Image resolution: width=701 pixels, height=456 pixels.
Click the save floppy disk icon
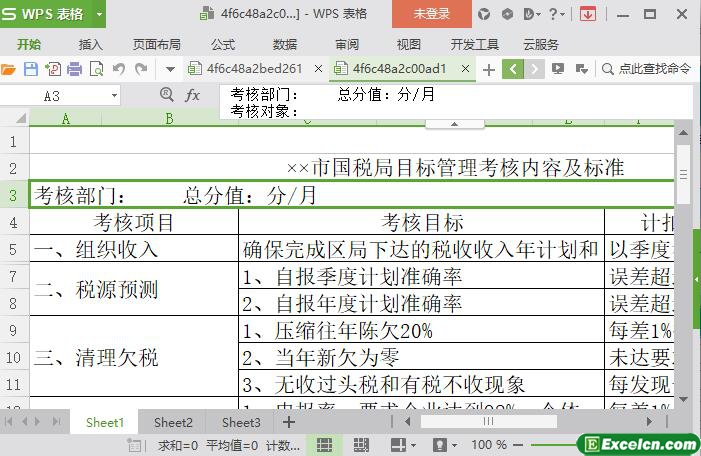30,69
